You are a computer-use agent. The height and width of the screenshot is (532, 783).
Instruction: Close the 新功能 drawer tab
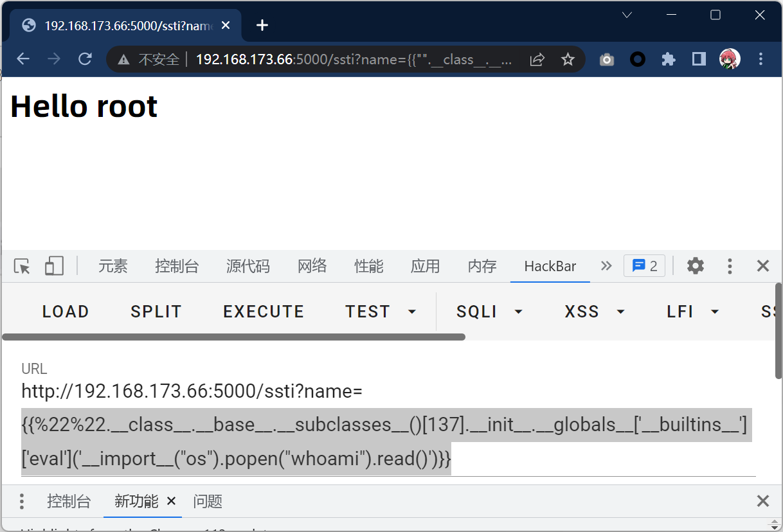(171, 501)
